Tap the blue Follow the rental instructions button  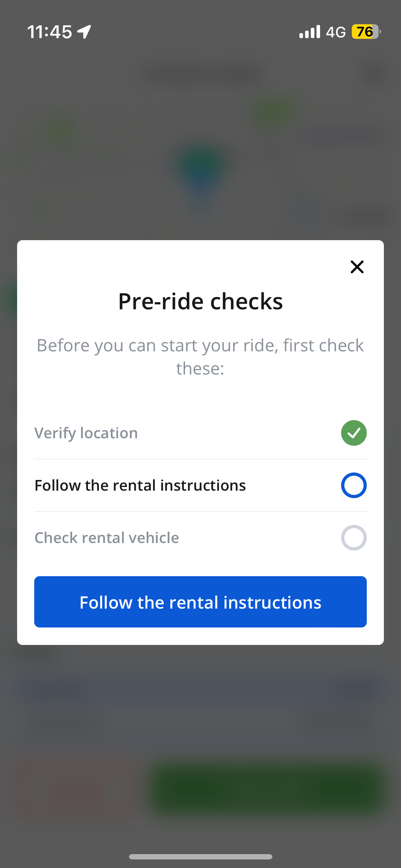point(200,602)
